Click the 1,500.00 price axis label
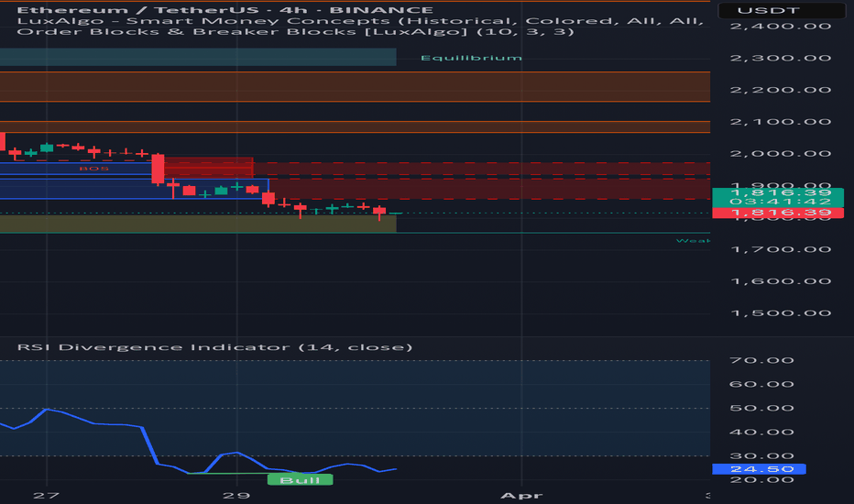The width and height of the screenshot is (854, 504). [780, 313]
